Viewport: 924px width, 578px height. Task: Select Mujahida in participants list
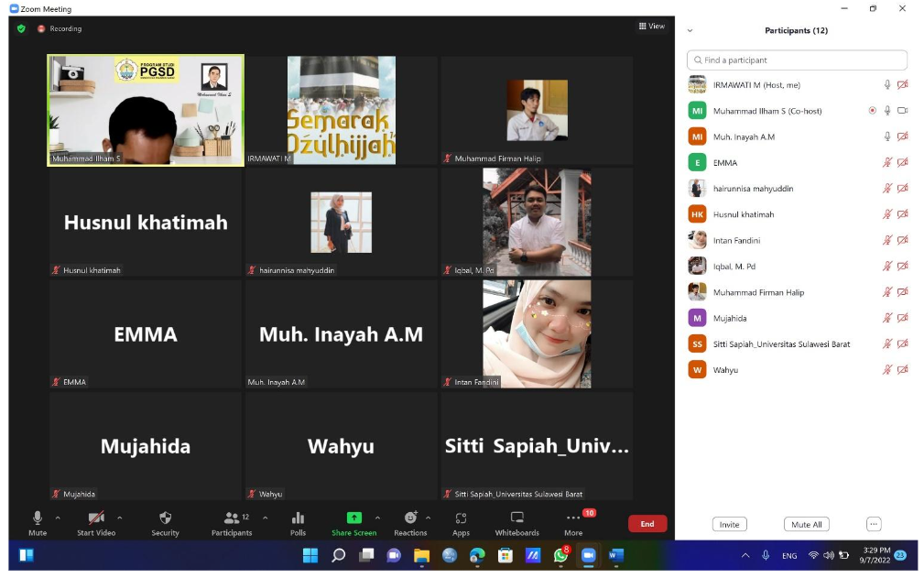coord(797,318)
